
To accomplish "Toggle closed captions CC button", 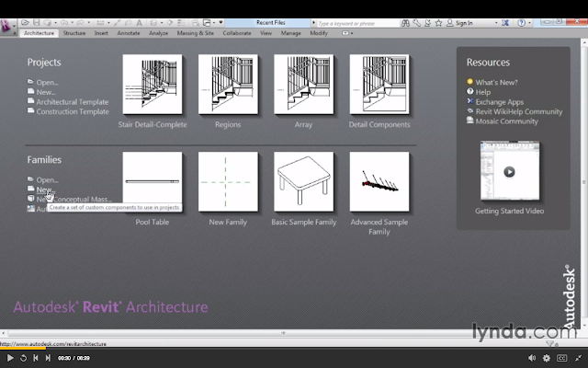I will click(561, 358).
